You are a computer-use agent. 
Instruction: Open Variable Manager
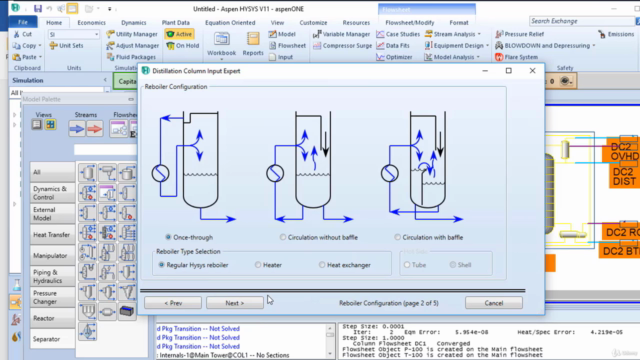tap(341, 34)
